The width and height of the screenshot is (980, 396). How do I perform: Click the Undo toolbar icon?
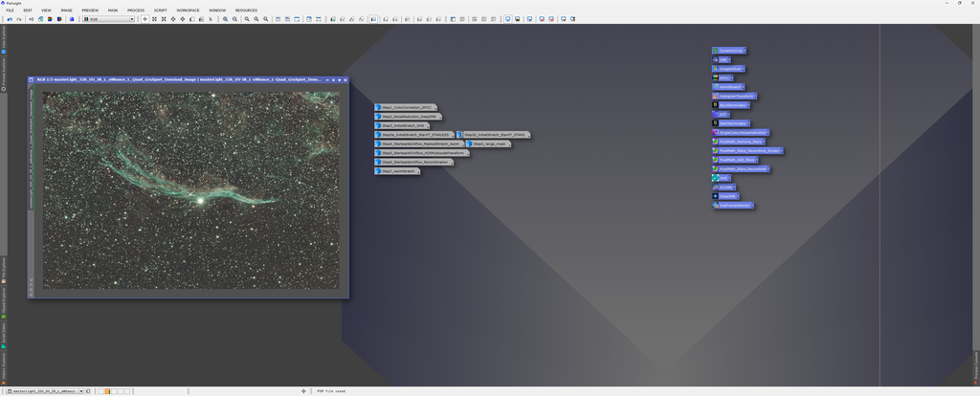pyautogui.click(x=10, y=19)
